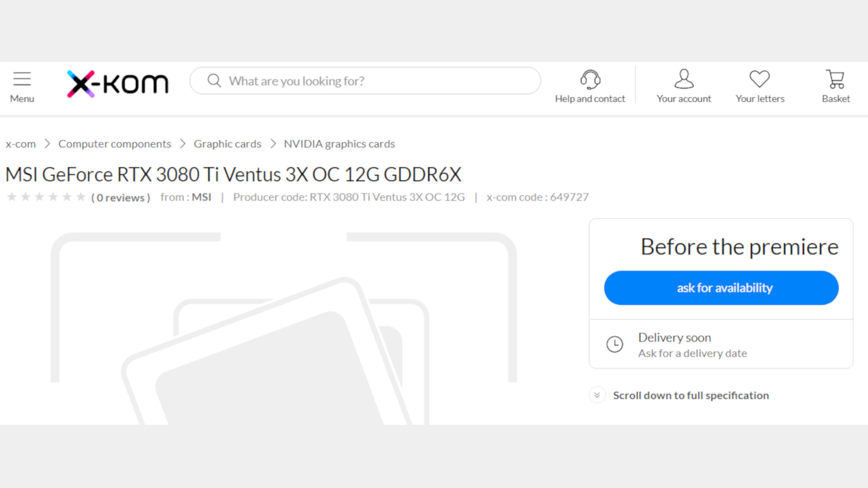Open the hamburger Menu icon

point(22,79)
